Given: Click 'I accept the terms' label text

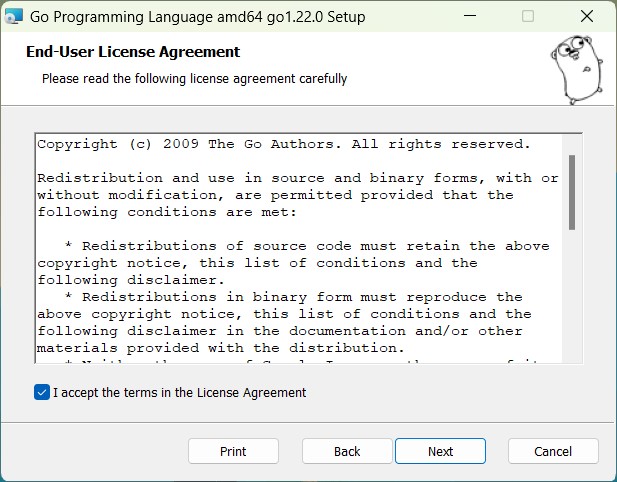Looking at the screenshot, I should click(x=179, y=393).
